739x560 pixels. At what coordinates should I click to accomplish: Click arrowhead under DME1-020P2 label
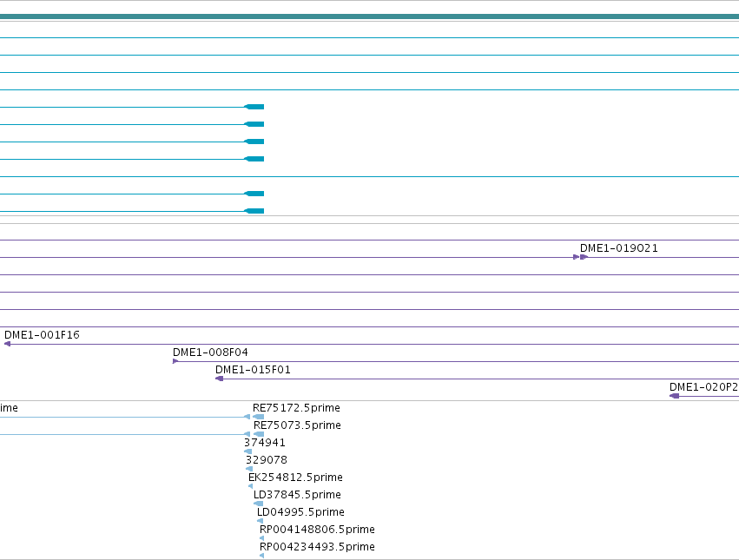tap(675, 396)
